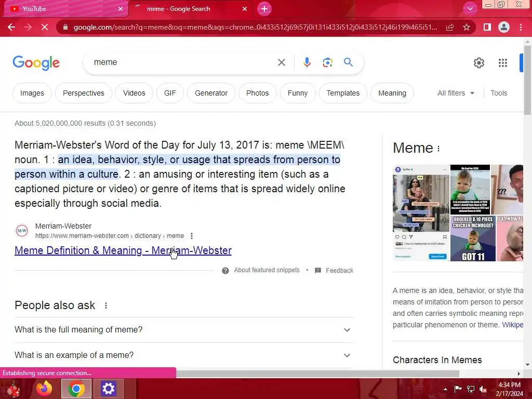Viewport: 532px width, 399px height.
Task: Close the meme - Google Search tab
Action: point(245,9)
